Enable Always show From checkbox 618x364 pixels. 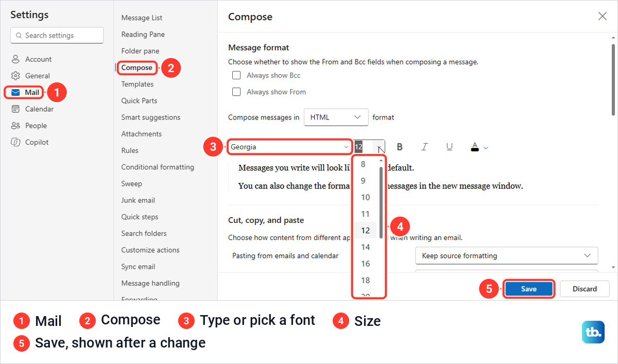(236, 92)
